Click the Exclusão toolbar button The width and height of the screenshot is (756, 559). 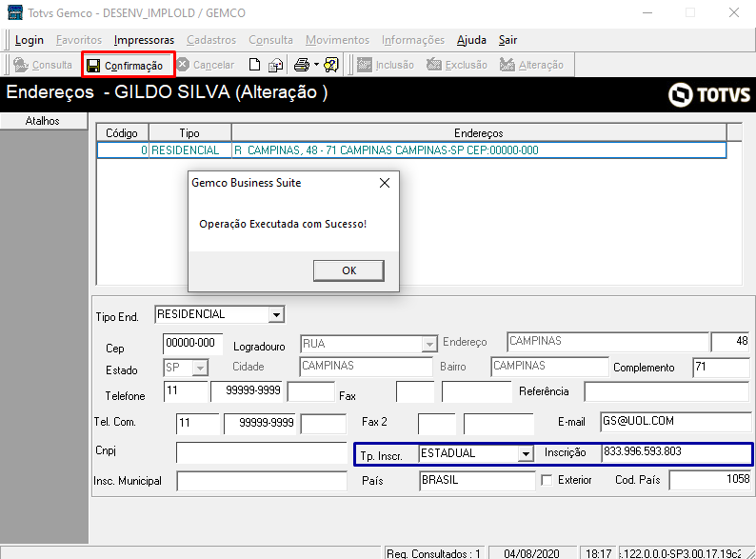tap(457, 65)
